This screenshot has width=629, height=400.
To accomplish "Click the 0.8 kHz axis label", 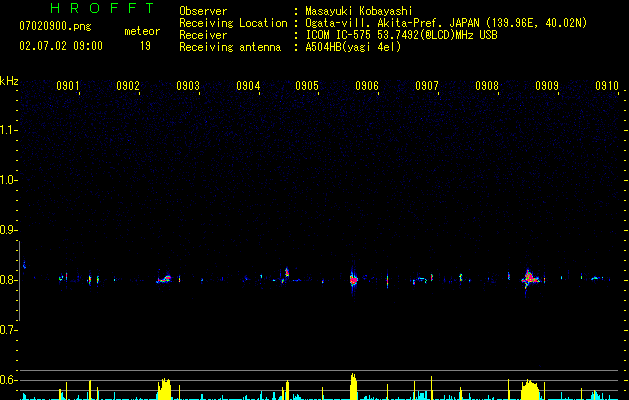I will coord(9,280).
